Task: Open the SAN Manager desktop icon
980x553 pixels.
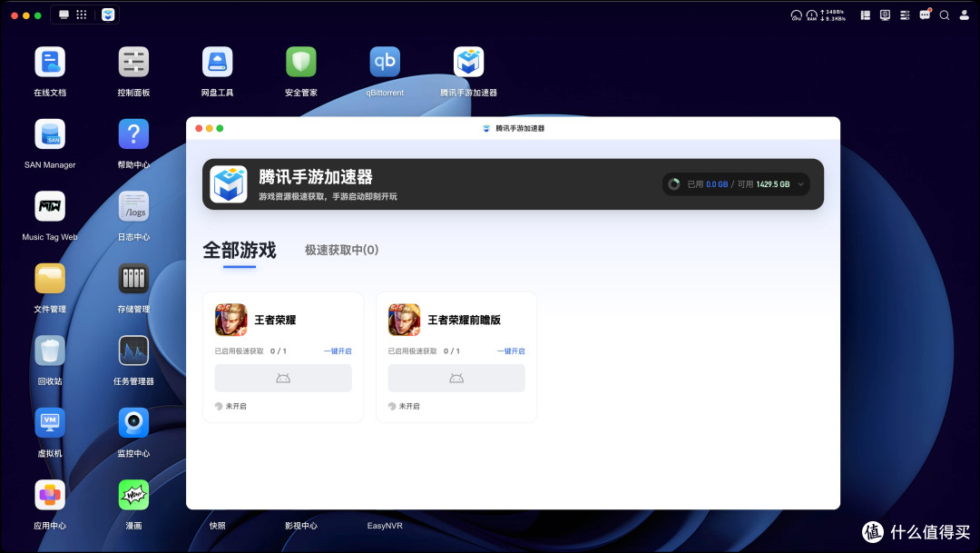Action: click(50, 133)
